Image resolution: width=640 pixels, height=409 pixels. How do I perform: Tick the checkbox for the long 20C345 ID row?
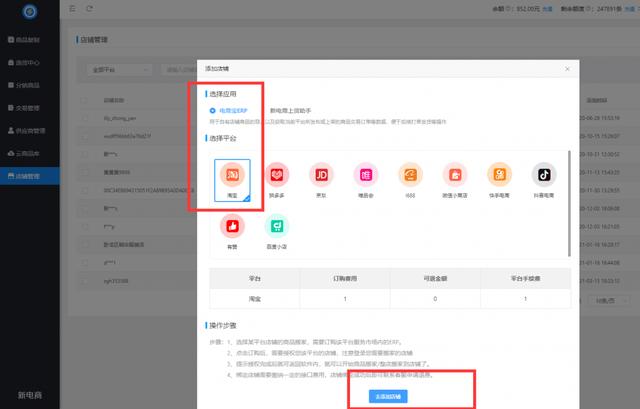tap(84, 190)
